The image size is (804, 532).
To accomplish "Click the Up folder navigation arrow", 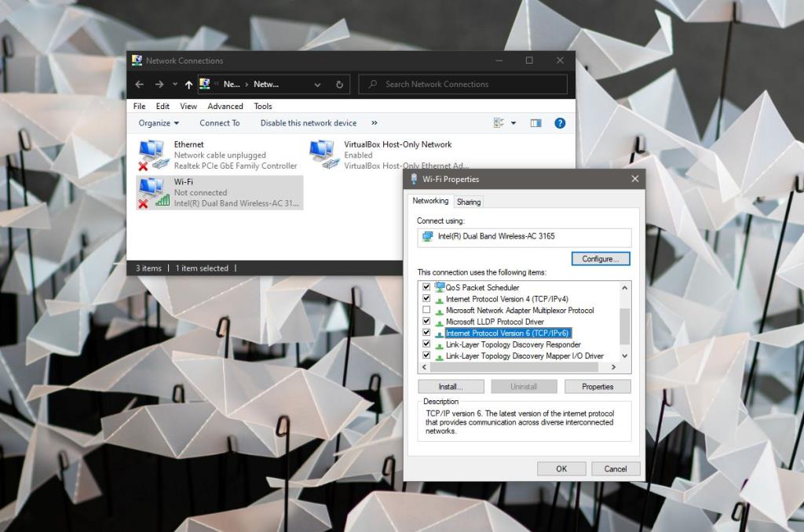I will [x=188, y=84].
